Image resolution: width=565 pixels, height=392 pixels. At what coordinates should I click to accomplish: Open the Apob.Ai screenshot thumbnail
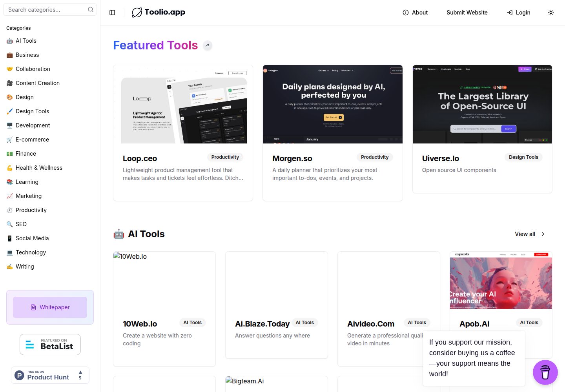coord(501,280)
